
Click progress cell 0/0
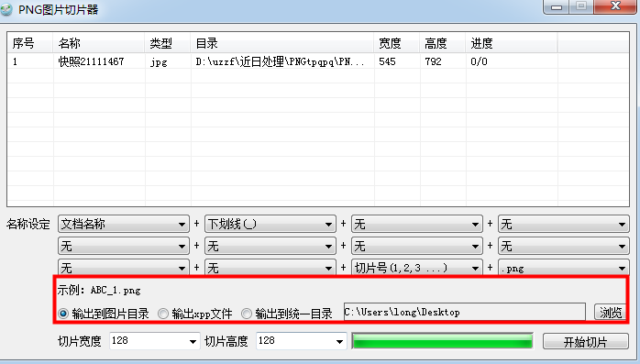click(479, 61)
